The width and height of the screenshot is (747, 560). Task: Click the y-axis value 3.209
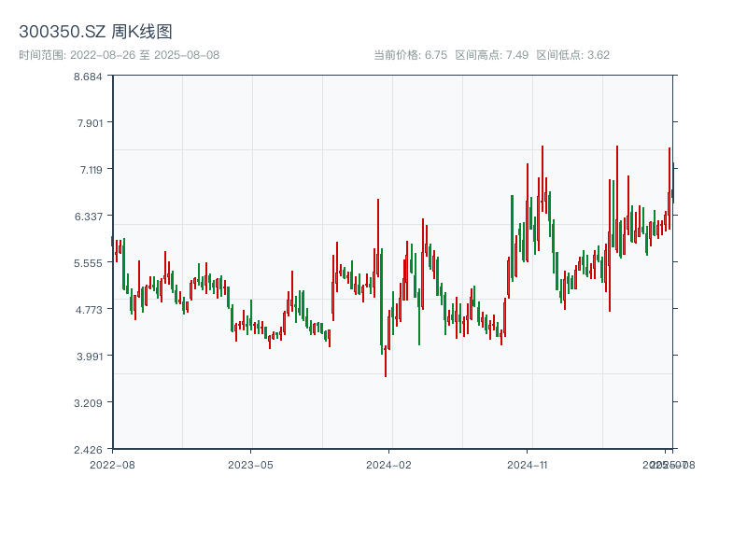[x=88, y=403]
